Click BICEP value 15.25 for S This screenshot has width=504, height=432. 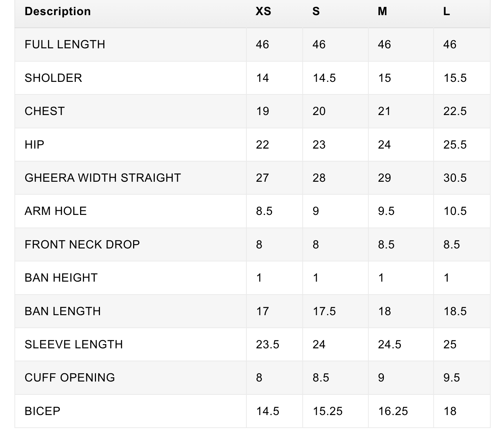tap(328, 411)
